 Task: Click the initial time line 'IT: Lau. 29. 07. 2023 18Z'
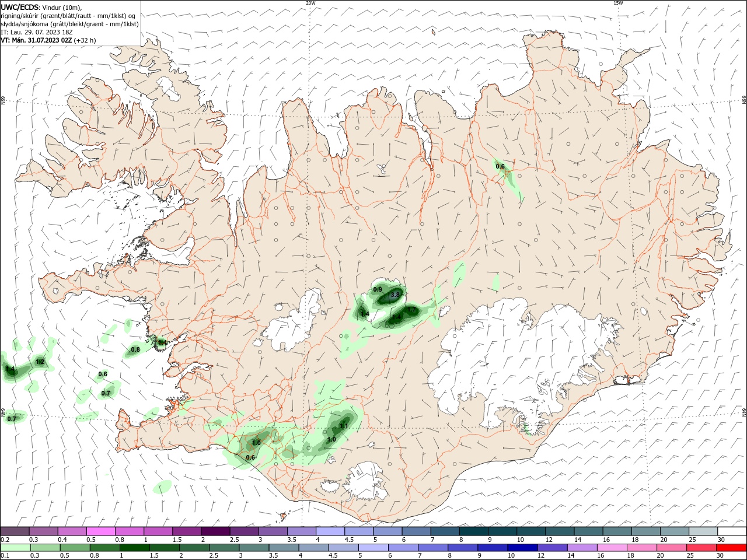(x=37, y=32)
